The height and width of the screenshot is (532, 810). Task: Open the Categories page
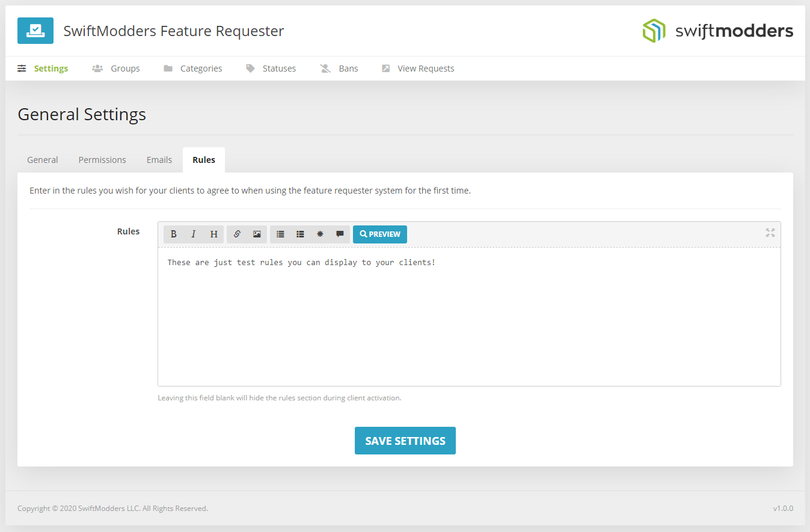(193, 69)
